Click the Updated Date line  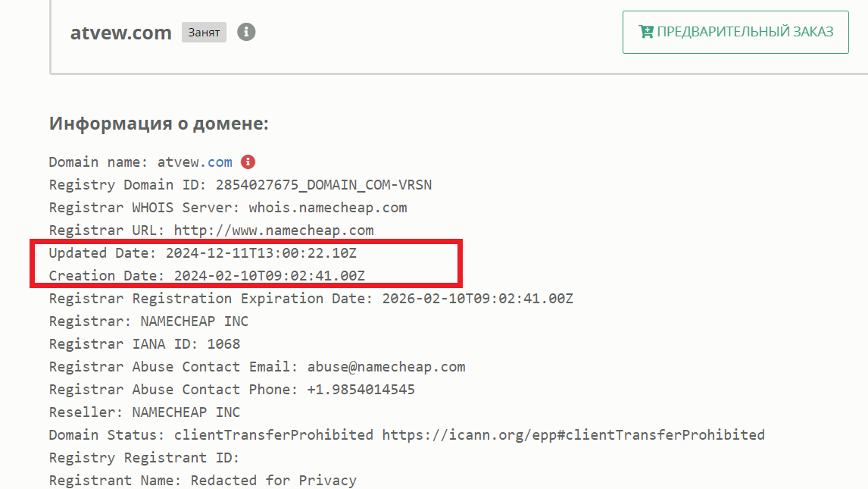pos(202,253)
